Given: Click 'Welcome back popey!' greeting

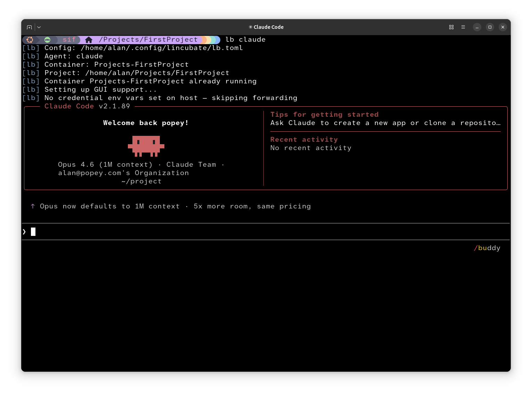Looking at the screenshot, I should click(x=146, y=123).
